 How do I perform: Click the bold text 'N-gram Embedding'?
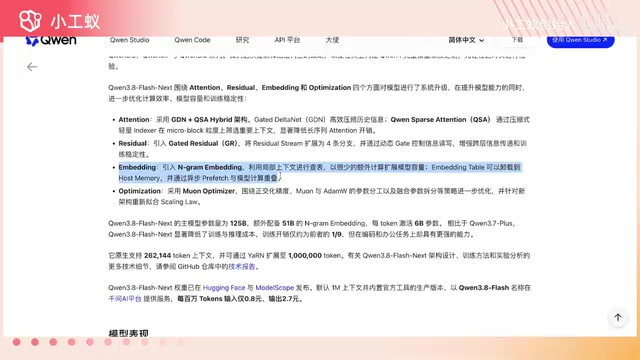tap(209, 167)
